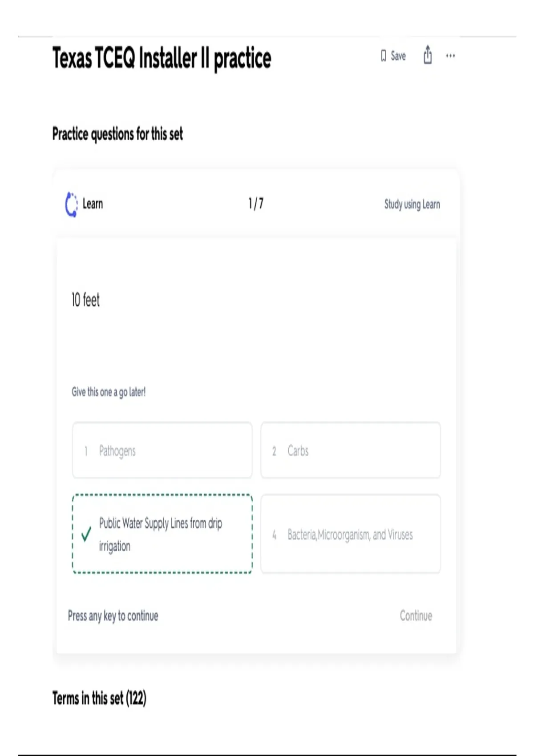Open the share icon
Viewport: 534px width, 756px height.
(x=428, y=55)
